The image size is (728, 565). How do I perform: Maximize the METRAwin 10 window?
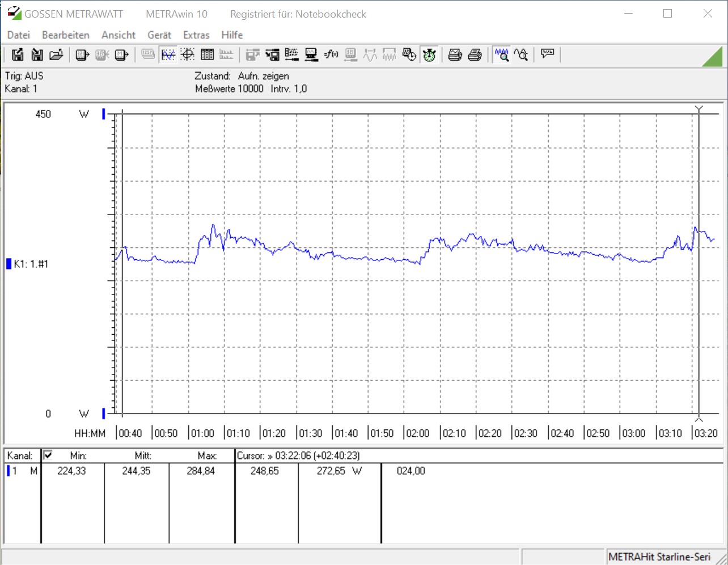pos(667,13)
